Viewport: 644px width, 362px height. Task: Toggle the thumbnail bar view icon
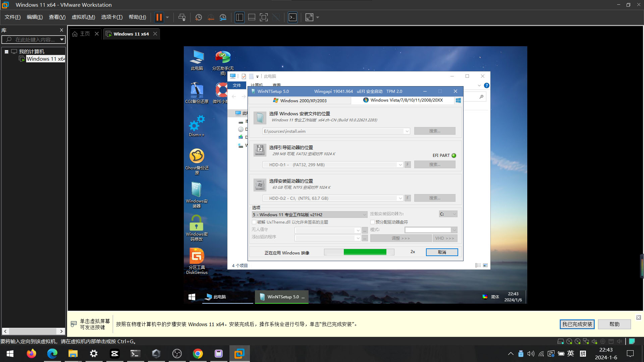[252, 17]
